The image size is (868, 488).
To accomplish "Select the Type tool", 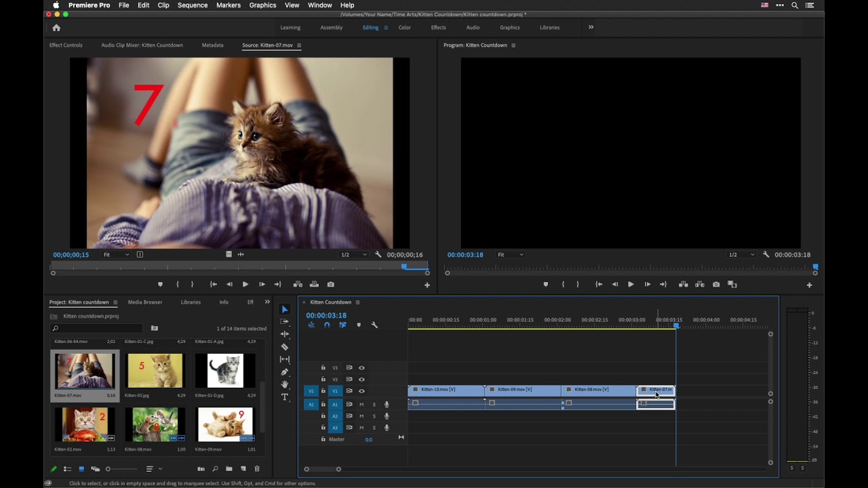I will pyautogui.click(x=285, y=397).
